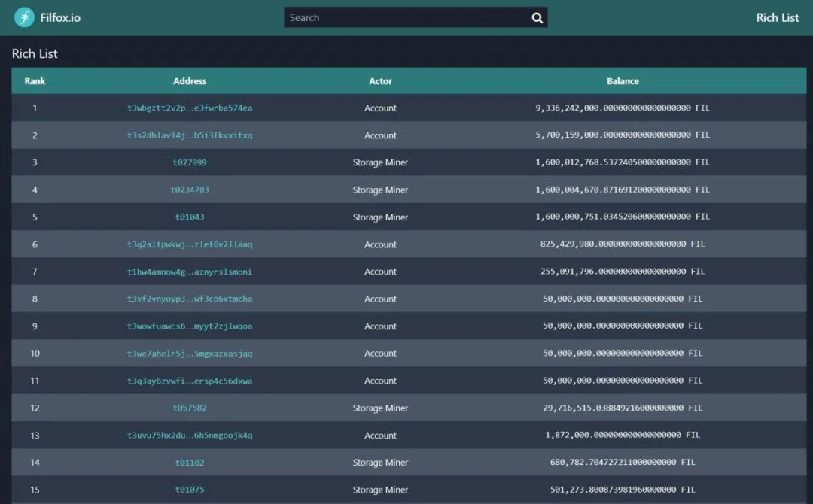Click the Filfox.io logo icon
Viewport: 813px width, 504px height.
[x=24, y=17]
